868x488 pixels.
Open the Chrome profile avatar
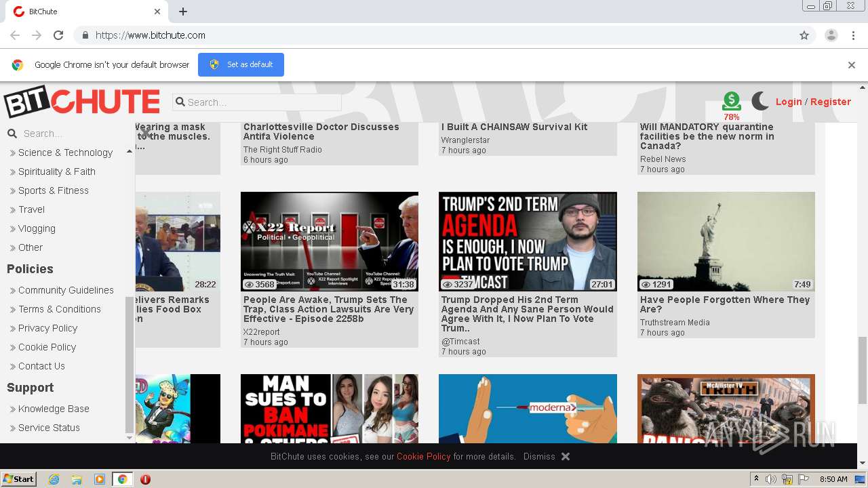(831, 35)
